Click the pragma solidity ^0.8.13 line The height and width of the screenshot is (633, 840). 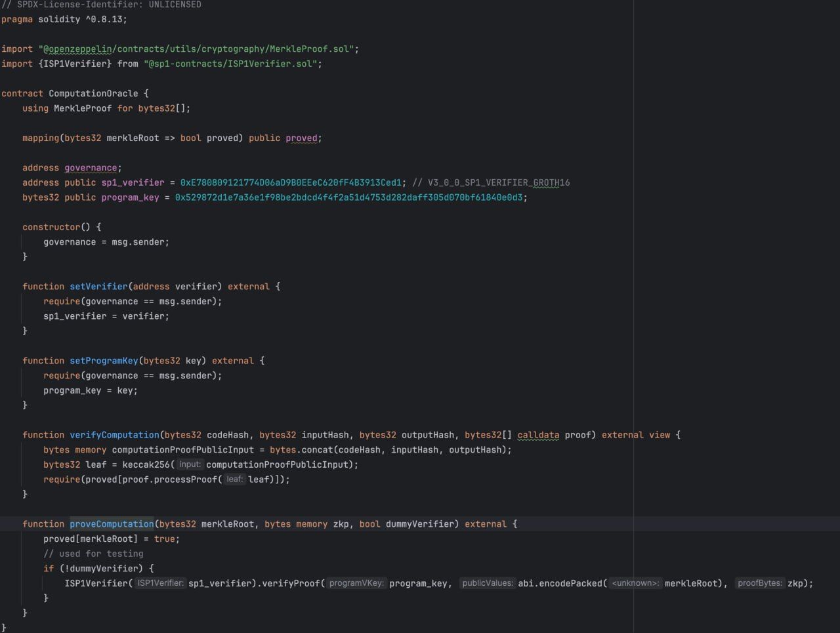[x=64, y=20]
